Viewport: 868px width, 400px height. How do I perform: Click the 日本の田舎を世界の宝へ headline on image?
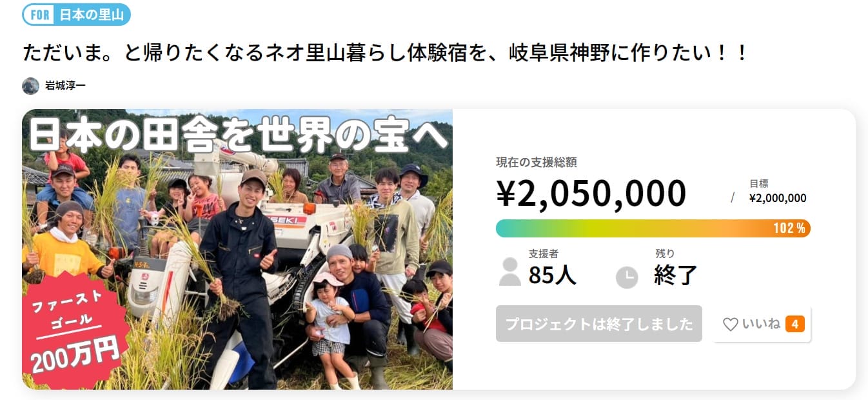tap(237, 135)
